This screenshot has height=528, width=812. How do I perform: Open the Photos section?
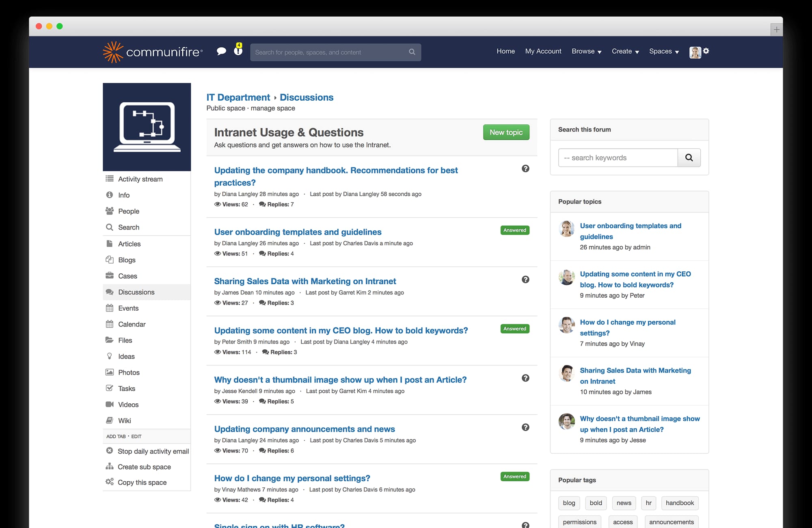tap(129, 372)
